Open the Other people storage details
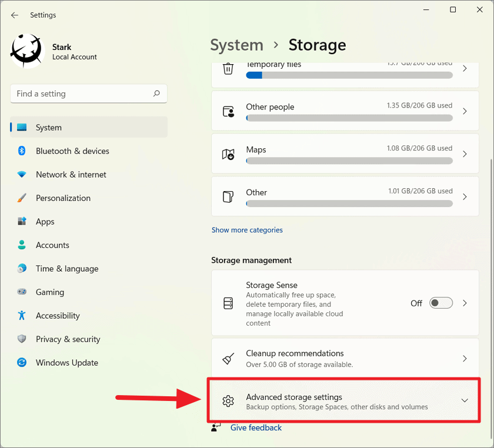Viewport: 494px width, 448px height. (x=346, y=111)
